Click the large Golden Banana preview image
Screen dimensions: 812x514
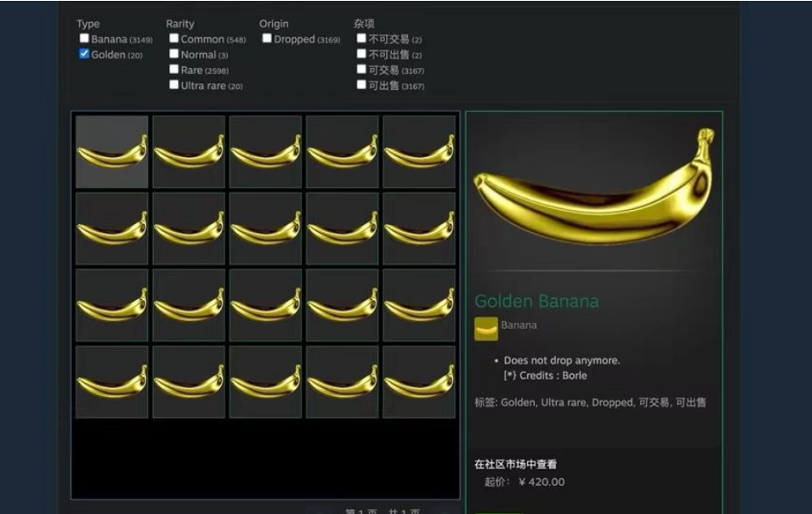point(593,189)
